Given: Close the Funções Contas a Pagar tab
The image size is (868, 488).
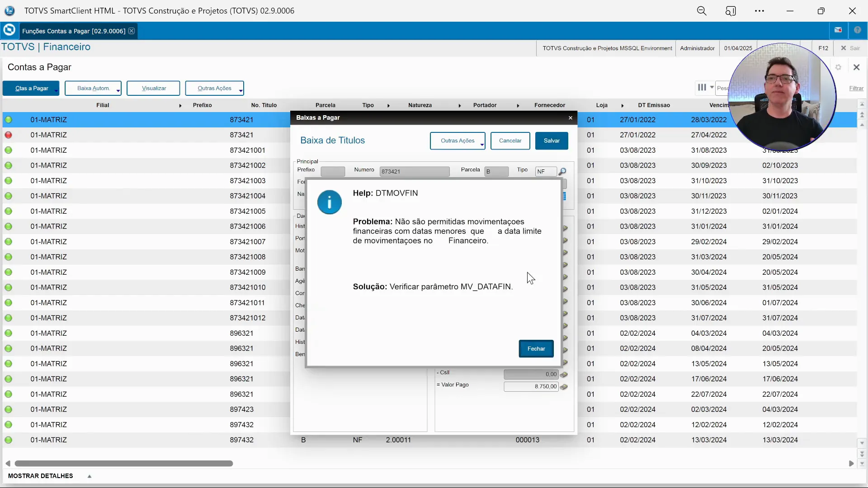Looking at the screenshot, I should point(131,31).
